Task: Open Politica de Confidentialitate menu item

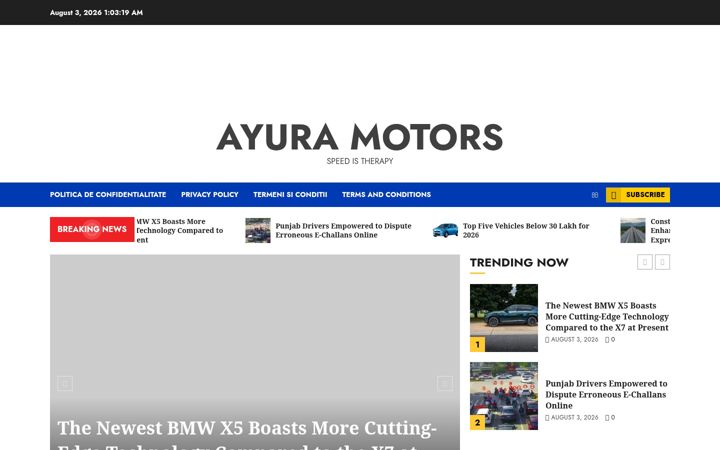Action: [108, 195]
